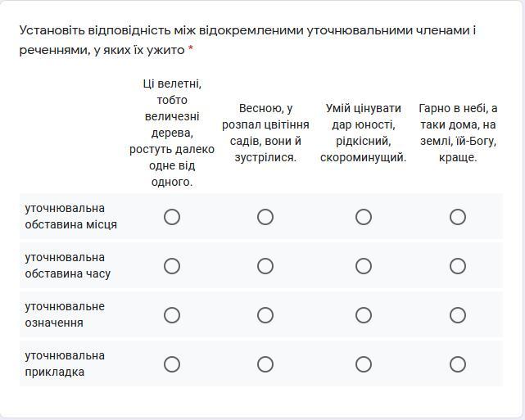Select 'уточнювальна прикладка' for 'Гарно в небі' sentence
525x420 pixels.
point(457,364)
